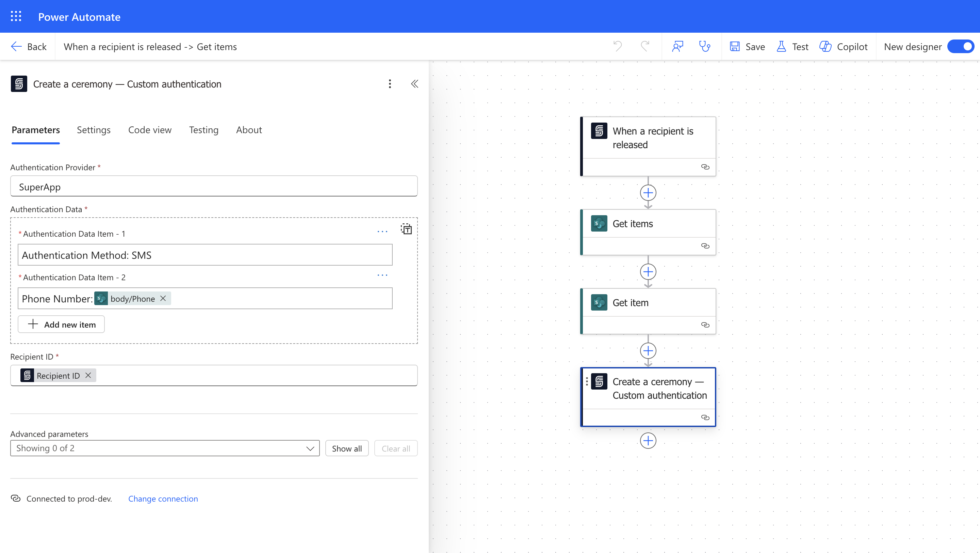Viewport: 980px width, 553px height.
Task: Toggle the New designer switch
Action: [x=960, y=46]
